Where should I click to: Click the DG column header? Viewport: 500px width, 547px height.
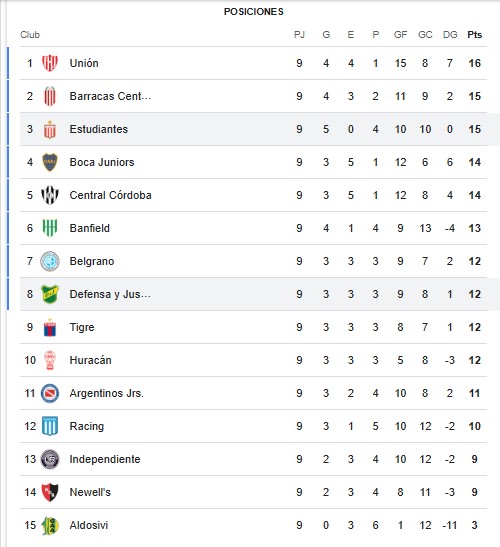click(450, 35)
